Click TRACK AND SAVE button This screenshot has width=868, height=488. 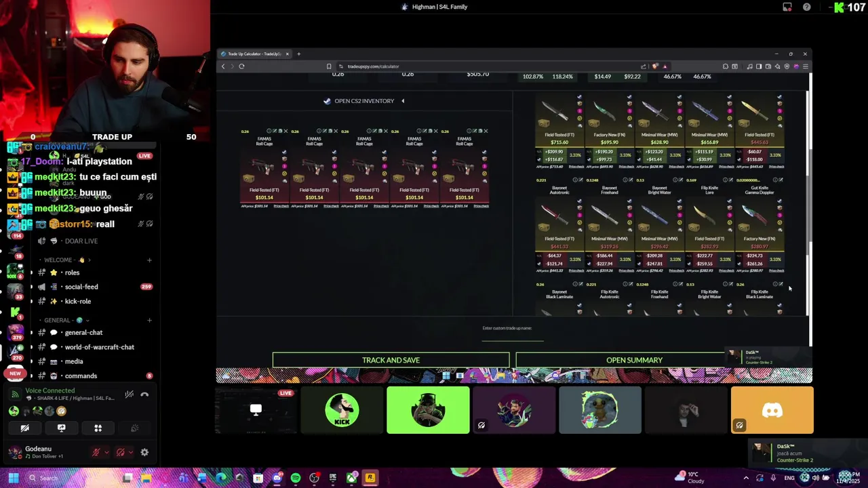(x=391, y=360)
